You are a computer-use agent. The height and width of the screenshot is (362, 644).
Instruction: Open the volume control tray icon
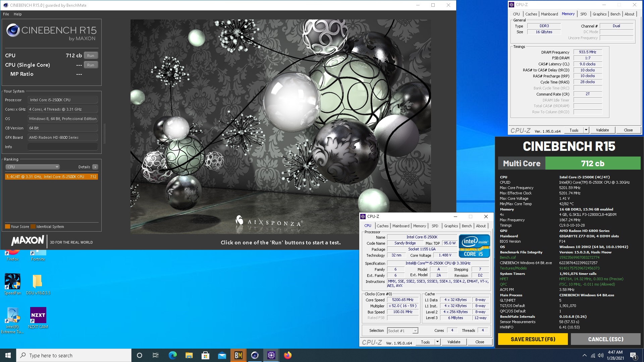coord(601,355)
